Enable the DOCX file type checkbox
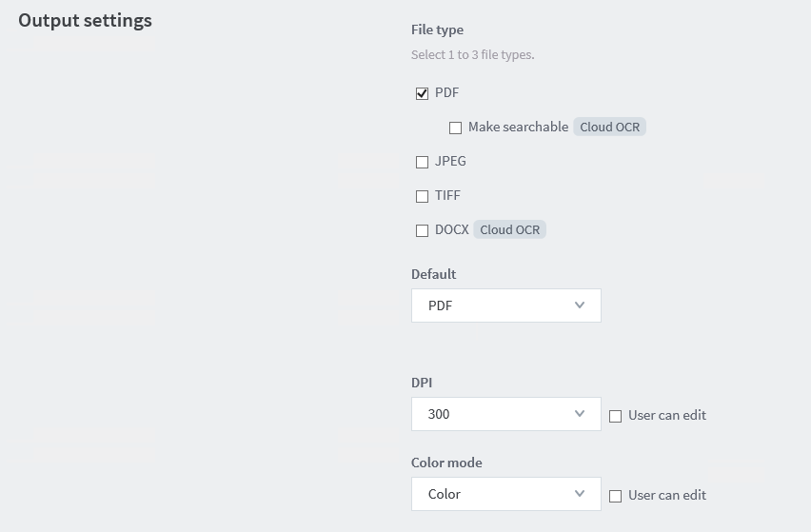This screenshot has height=532, width=811. 422,230
